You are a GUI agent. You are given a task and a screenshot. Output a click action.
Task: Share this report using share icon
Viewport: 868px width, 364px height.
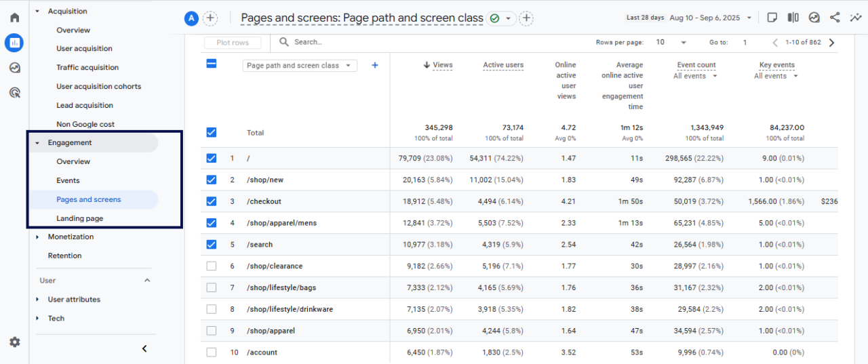pos(835,18)
